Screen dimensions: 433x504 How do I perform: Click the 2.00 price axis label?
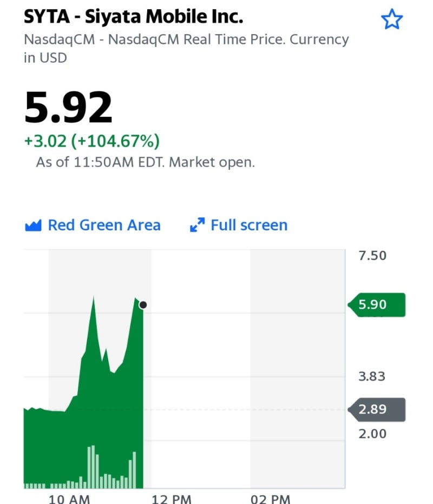(372, 434)
